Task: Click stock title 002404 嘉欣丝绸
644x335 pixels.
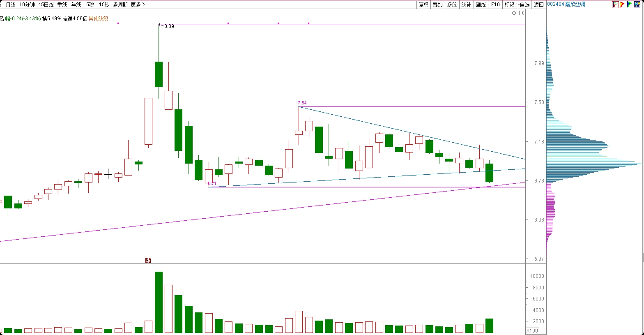Action: pyautogui.click(x=566, y=4)
